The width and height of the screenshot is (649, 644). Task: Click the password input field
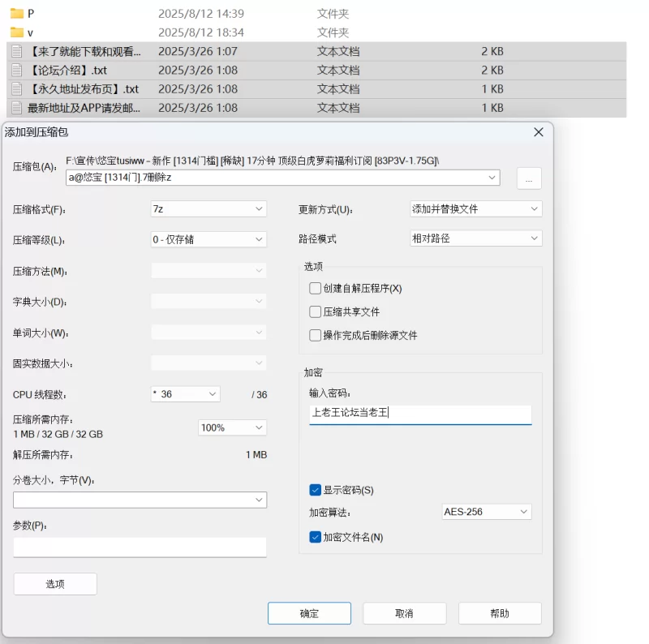[x=420, y=414]
